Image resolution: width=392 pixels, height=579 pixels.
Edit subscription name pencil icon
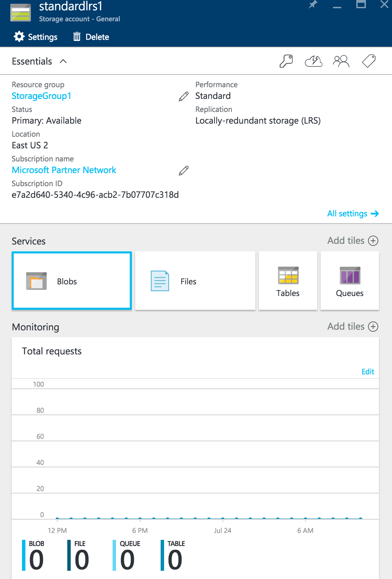(x=184, y=171)
